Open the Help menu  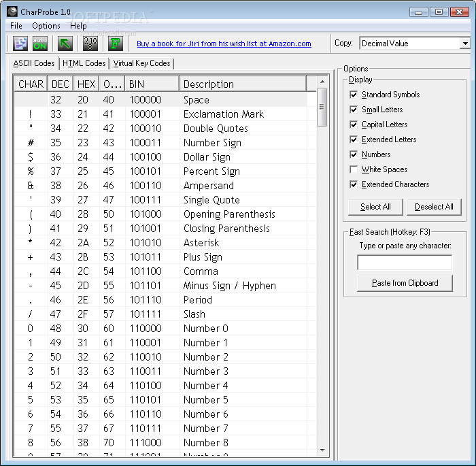78,26
